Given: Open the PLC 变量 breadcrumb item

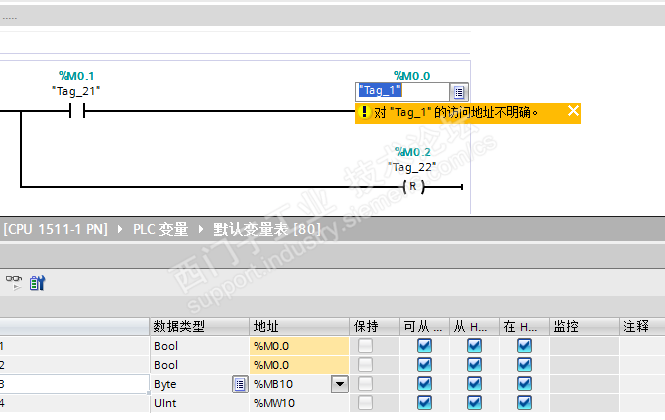Looking at the screenshot, I should [160, 230].
